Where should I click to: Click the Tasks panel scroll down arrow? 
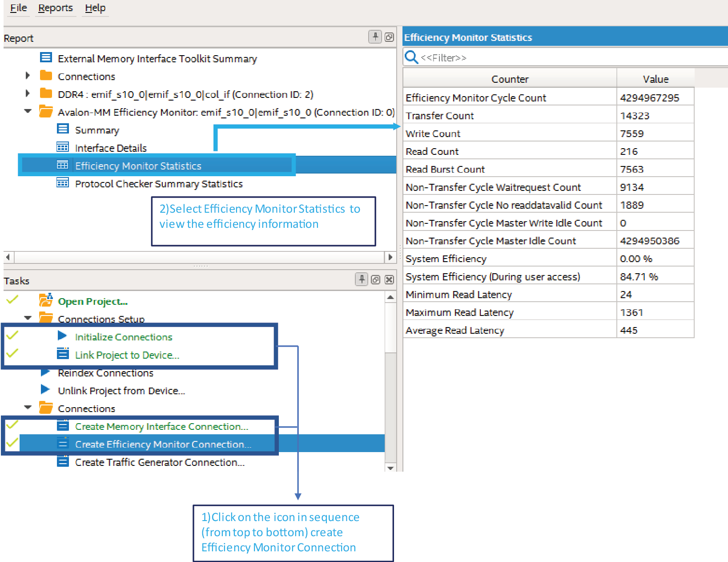coord(390,468)
